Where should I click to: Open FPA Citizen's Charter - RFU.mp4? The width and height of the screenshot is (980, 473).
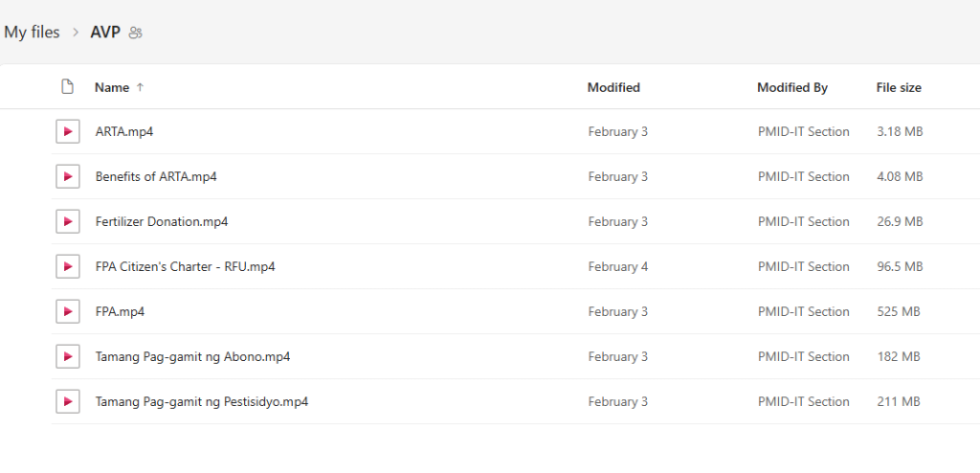point(185,267)
